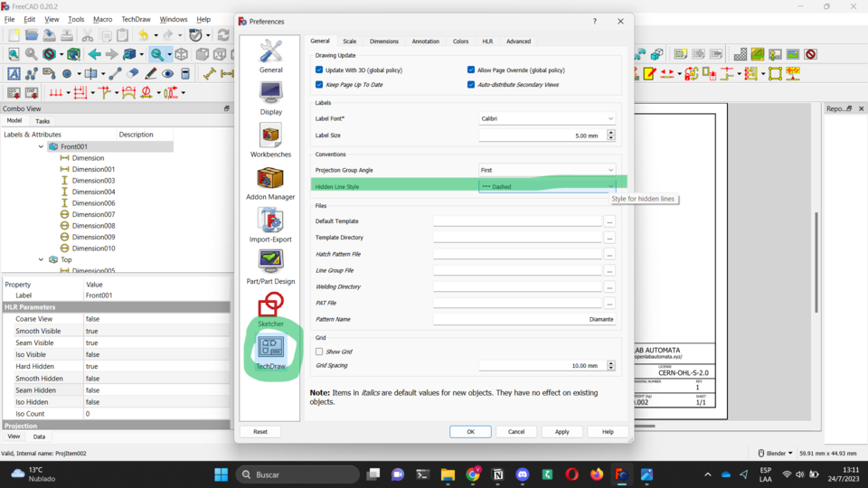The width and height of the screenshot is (868, 488).
Task: Switch to the HLR tab
Action: pyautogui.click(x=487, y=42)
